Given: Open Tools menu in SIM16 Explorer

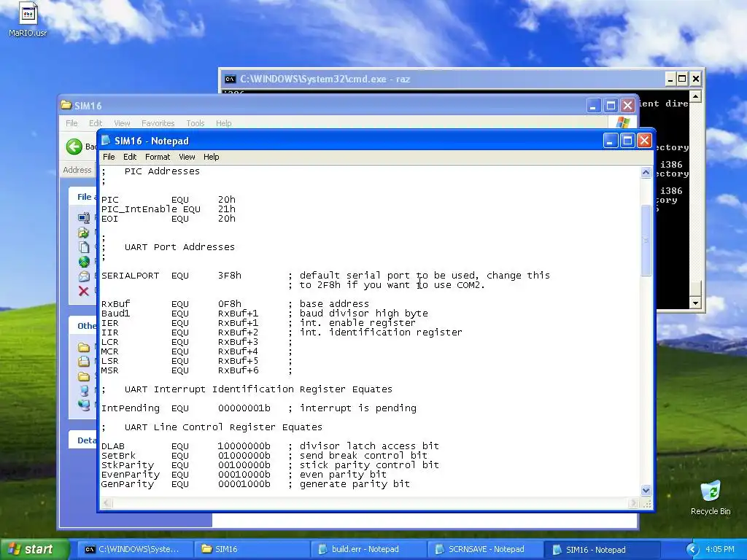Looking at the screenshot, I should pyautogui.click(x=196, y=123).
